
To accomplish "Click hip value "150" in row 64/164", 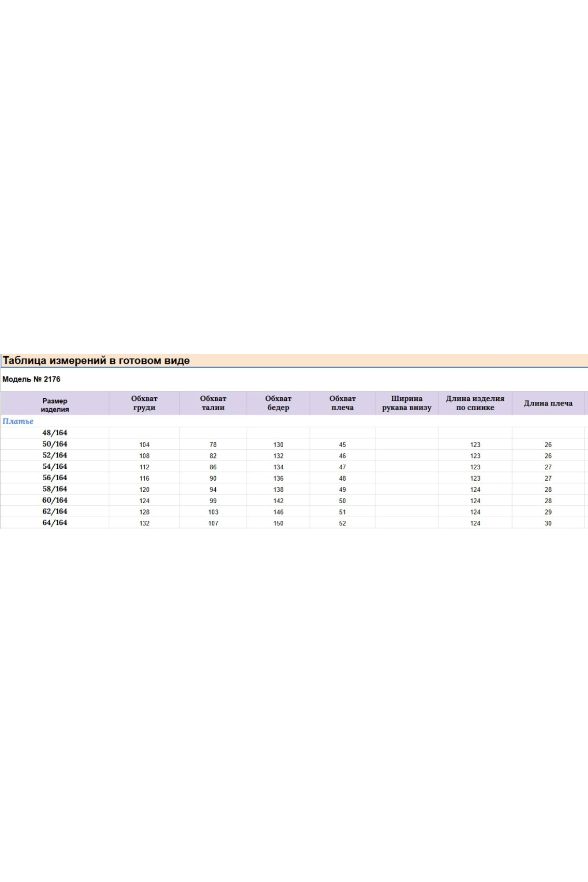I will tap(278, 523).
